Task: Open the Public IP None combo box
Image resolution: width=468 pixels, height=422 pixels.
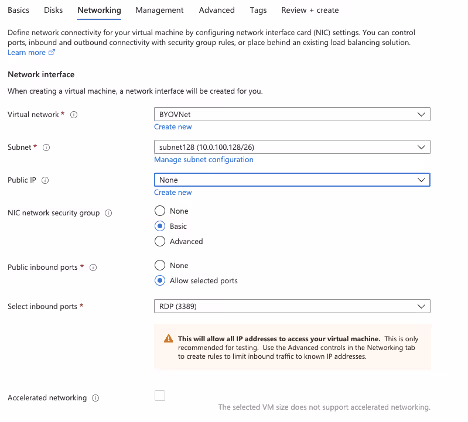Action: [292, 180]
